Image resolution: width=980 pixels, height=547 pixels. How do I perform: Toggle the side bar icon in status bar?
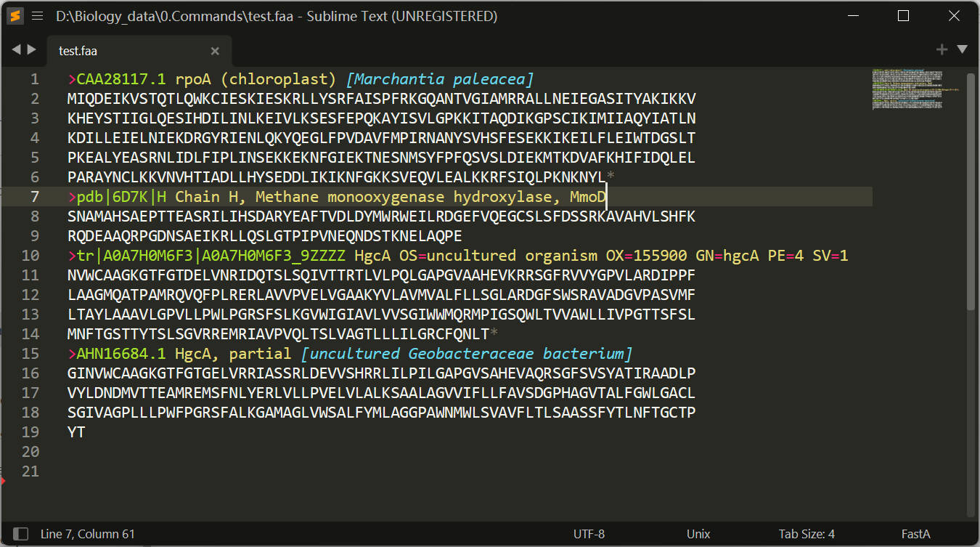point(21,534)
